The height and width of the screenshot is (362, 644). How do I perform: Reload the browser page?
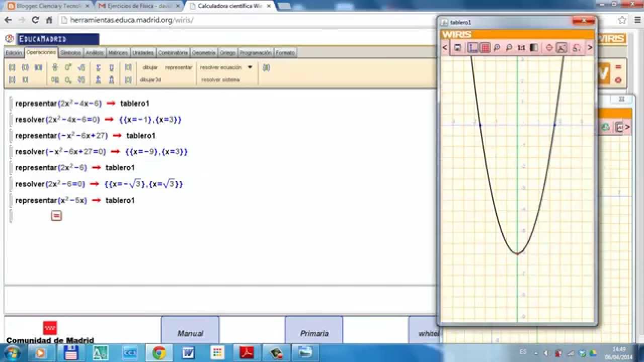pos(35,20)
